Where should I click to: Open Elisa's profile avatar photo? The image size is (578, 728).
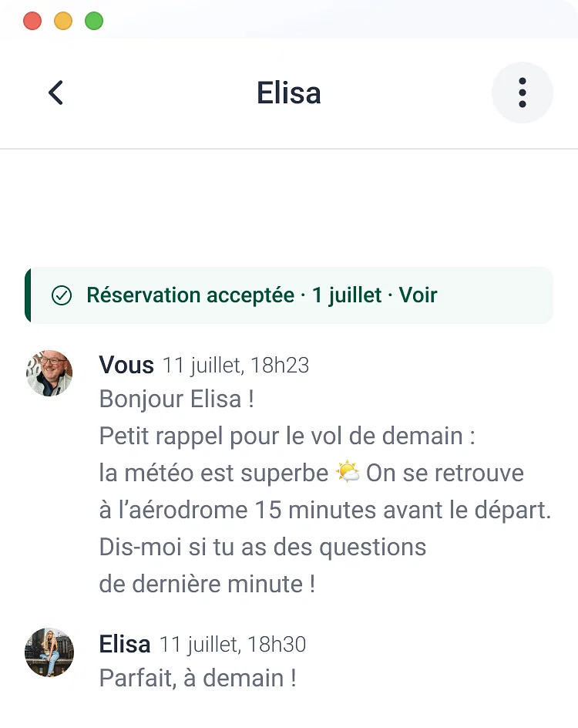tap(49, 652)
